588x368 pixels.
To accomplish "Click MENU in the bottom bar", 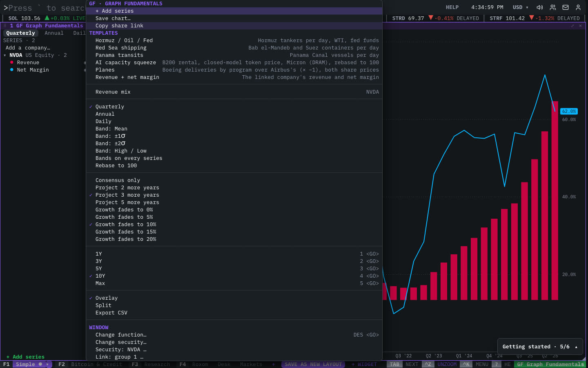I will point(482,364).
